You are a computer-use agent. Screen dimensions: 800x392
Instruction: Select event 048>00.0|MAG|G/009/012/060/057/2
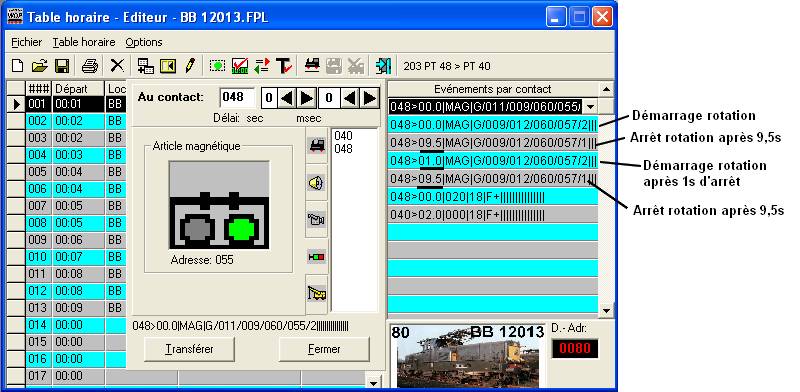coord(493,125)
